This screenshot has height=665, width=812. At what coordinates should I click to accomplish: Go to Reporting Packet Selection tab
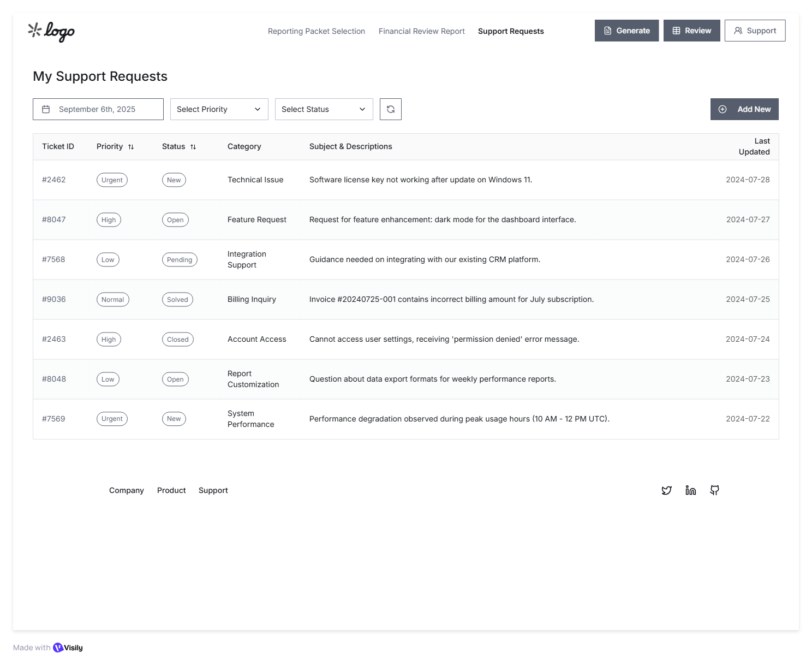coord(316,31)
